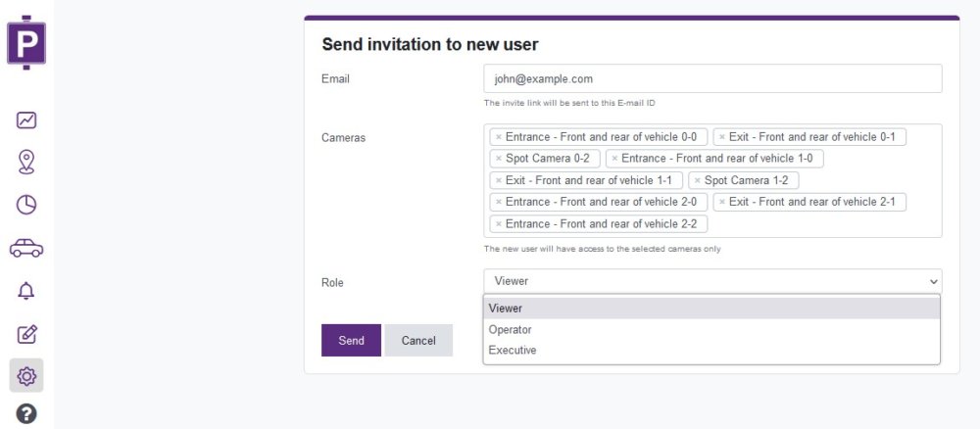Viewport: 980px width, 429px height.
Task: Remove the Spot Camera 1-2 tag
Action: point(698,180)
